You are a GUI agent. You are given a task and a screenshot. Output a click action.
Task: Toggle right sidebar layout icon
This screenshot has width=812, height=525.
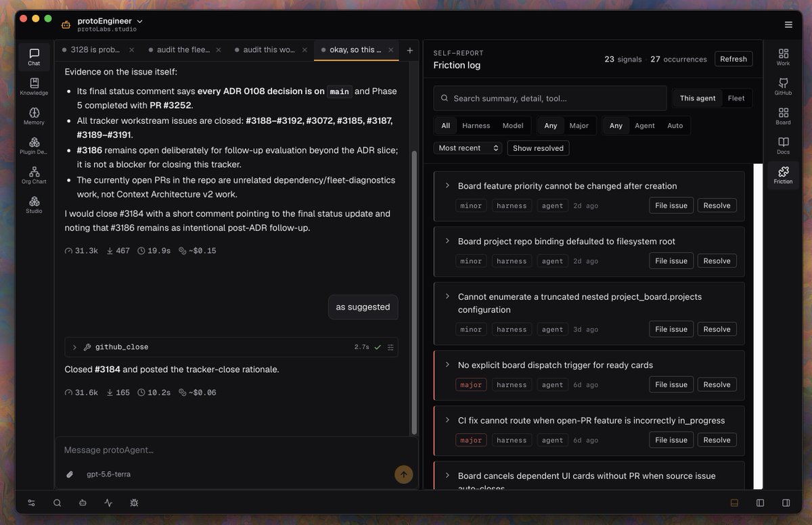(x=786, y=503)
